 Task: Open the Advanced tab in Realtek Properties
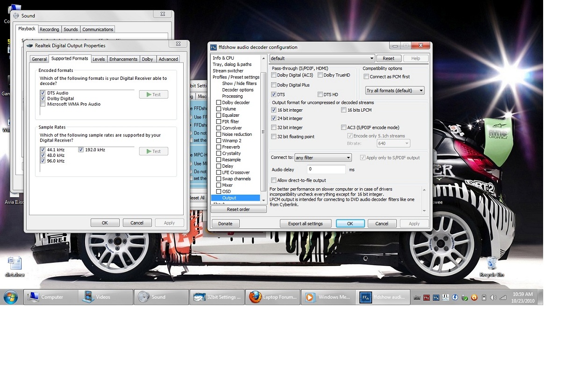[x=168, y=59]
